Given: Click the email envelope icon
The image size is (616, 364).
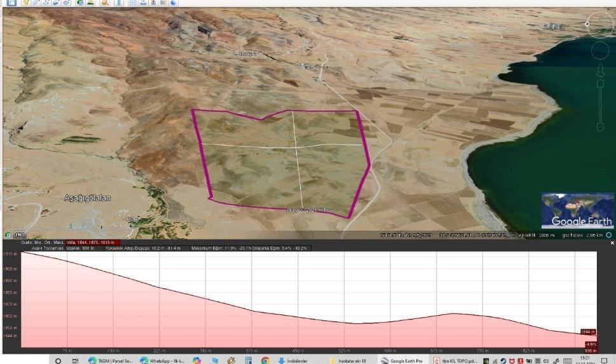Looking at the screenshot, I should (x=133, y=3).
